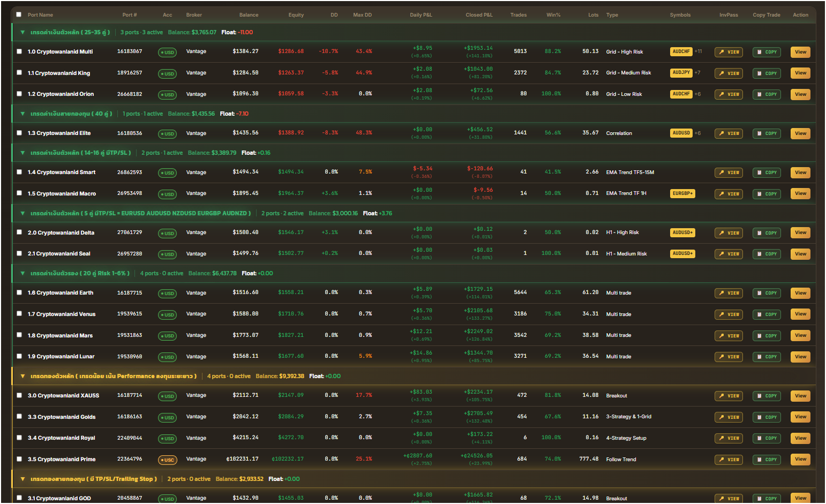This screenshot has width=826, height=504.
Task: Collapse the group labeled 25-35 pairs
Action: (22, 33)
